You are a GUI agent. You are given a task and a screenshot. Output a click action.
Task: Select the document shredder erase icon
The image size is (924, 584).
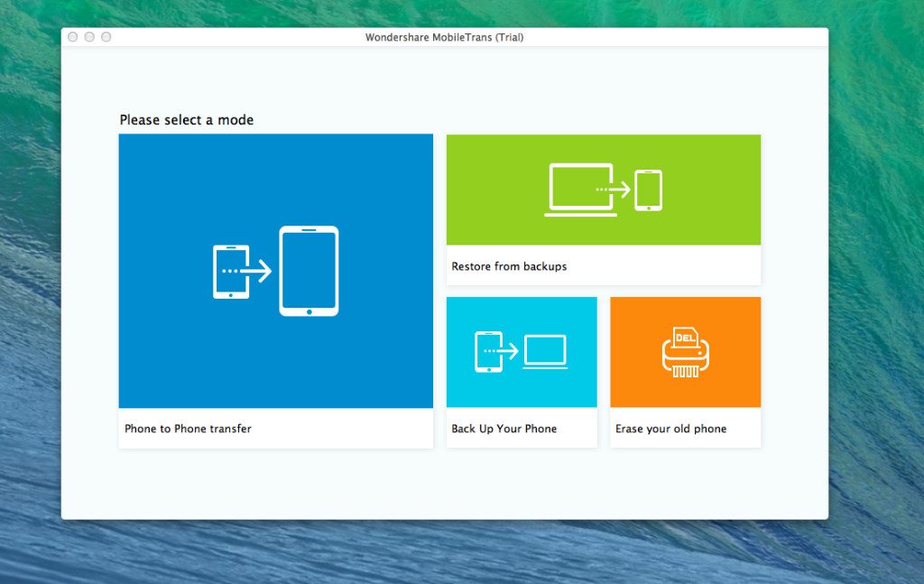(685, 352)
